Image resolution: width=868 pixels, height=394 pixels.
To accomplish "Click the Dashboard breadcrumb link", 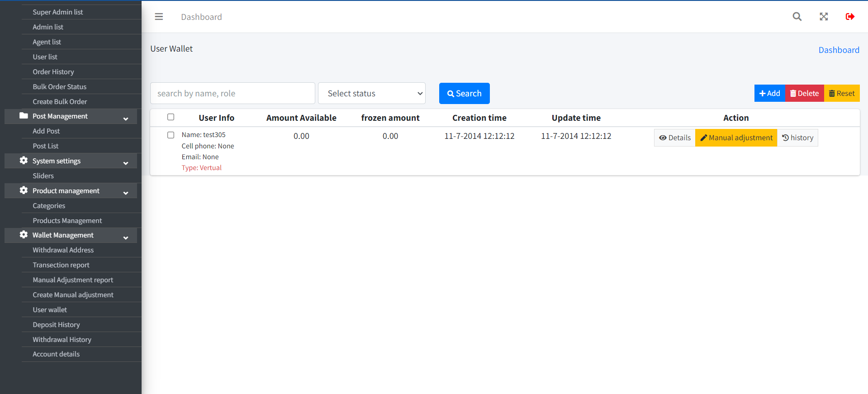I will (839, 50).
